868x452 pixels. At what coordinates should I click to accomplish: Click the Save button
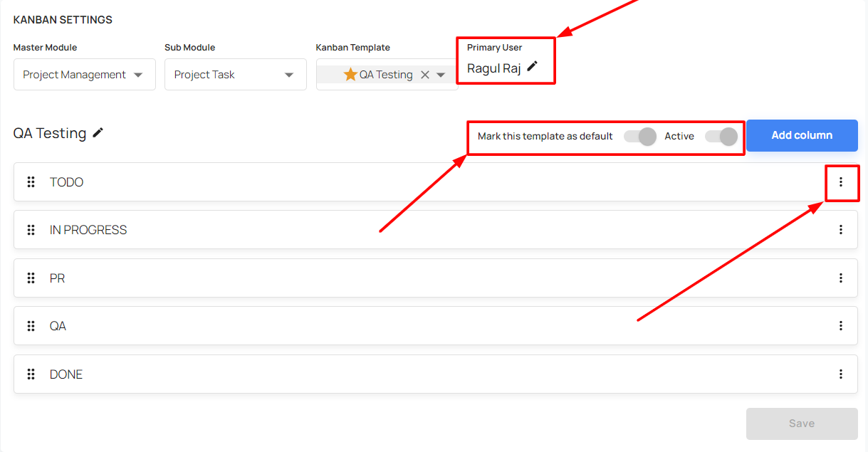[x=802, y=424]
